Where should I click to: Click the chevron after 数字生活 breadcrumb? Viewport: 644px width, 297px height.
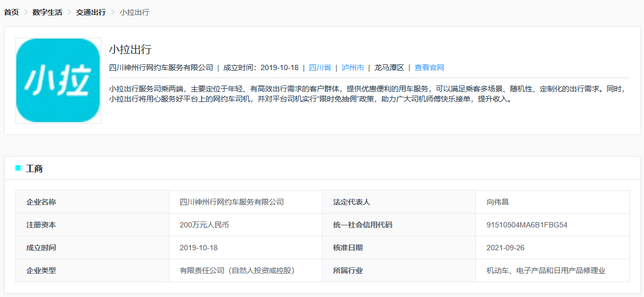pos(69,12)
